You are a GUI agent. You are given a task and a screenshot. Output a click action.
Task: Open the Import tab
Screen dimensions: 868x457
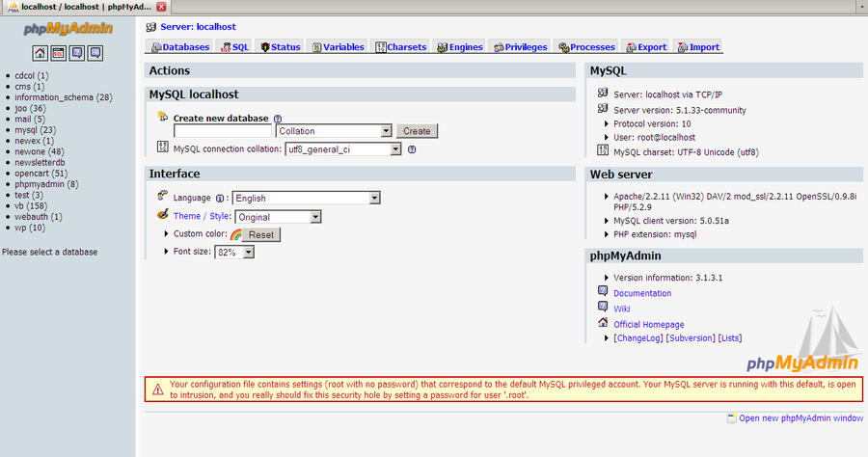(x=698, y=47)
